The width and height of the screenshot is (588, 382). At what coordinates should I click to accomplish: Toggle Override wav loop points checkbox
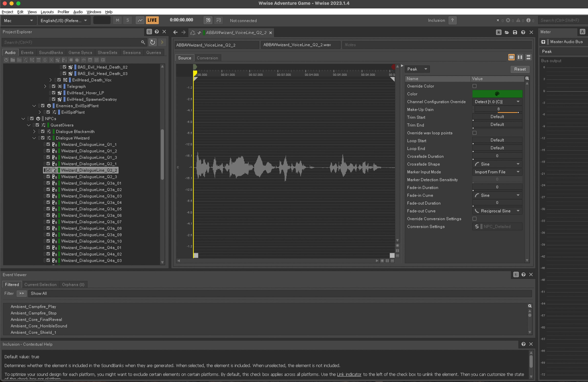(x=474, y=133)
